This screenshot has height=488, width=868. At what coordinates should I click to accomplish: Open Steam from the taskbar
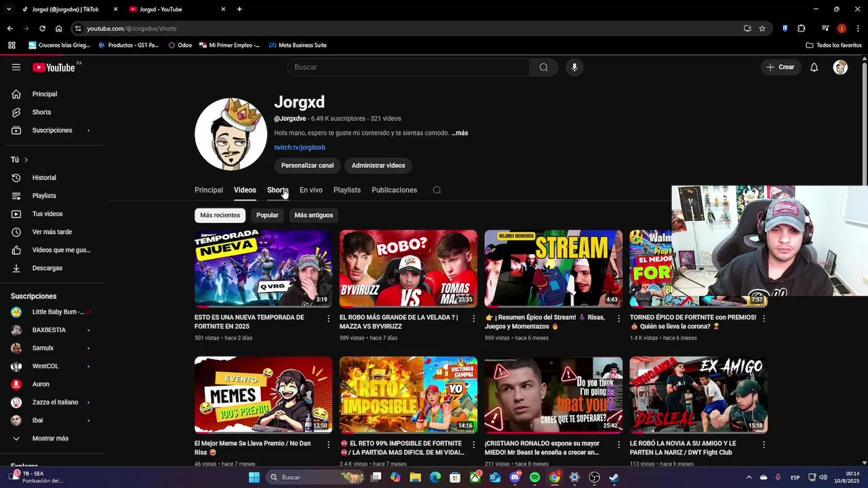coord(614,477)
